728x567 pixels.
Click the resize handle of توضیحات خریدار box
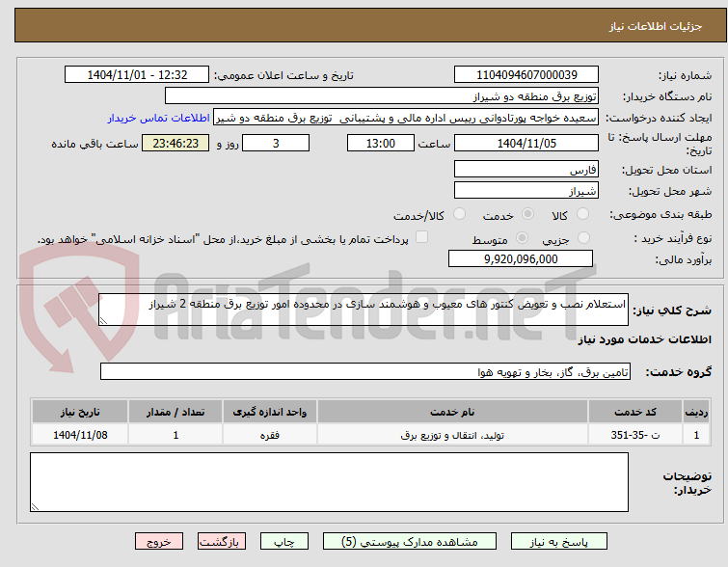coord(36,507)
